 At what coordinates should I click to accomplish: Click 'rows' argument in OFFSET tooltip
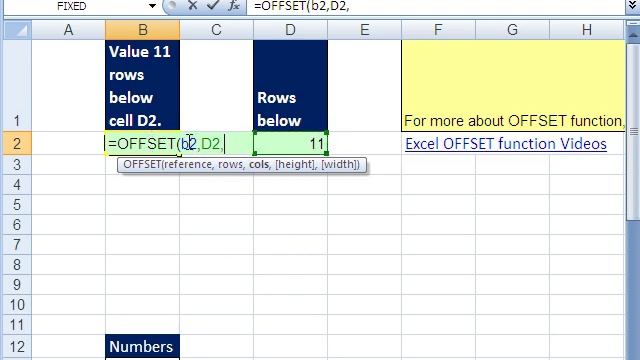[231, 164]
